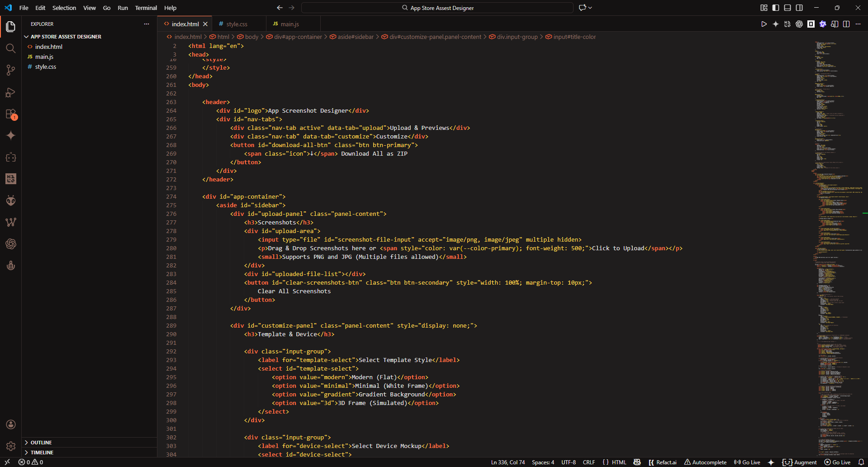Collapse the APP STORE ASSEST DESIGNER folder
Viewport: 868px width, 467px height.
coord(27,36)
